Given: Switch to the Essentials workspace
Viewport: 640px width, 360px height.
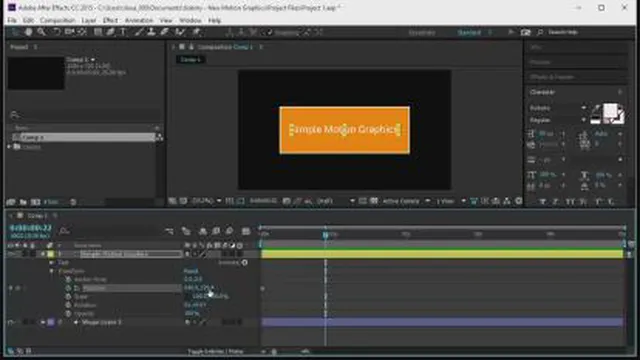Looking at the screenshot, I should [422, 32].
